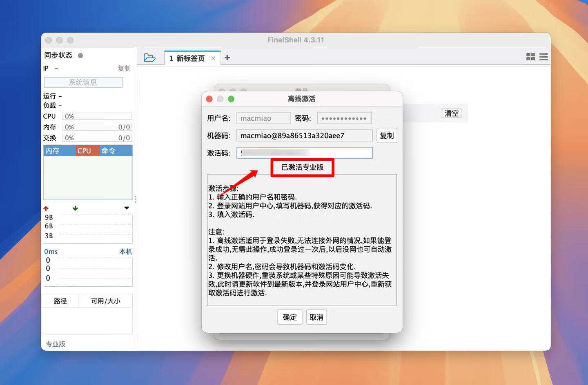Copy machine code with 复制 button
Viewport: 588px width, 385px height.
coord(387,135)
